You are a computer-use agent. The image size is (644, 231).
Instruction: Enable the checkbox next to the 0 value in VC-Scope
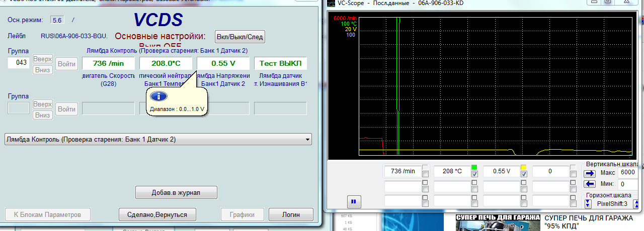pyautogui.click(x=573, y=174)
